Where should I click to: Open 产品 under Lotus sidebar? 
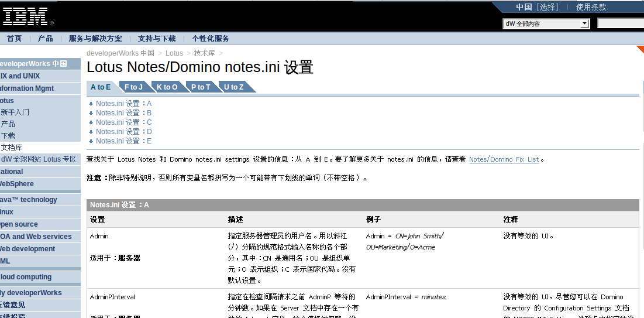8,124
